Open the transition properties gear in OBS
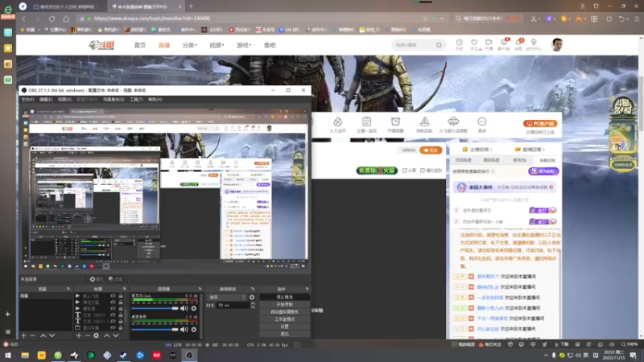Screen dimensions: 644x362 pyautogui.click(x=252, y=297)
